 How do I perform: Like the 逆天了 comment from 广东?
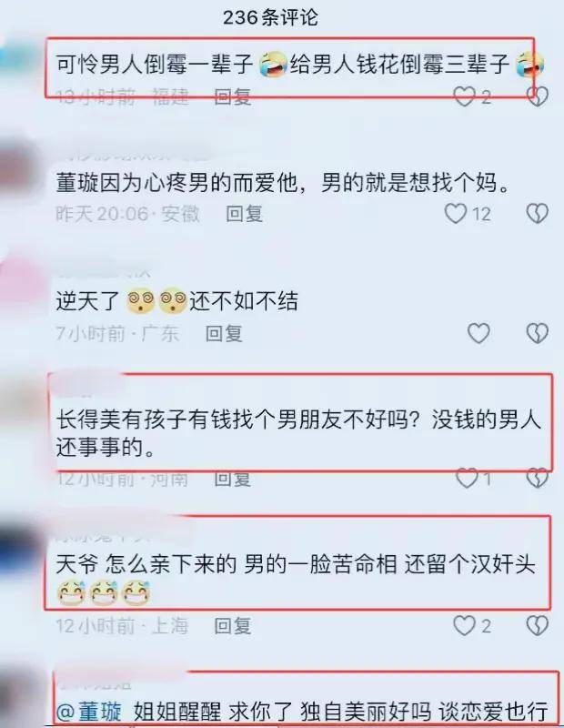pos(478,334)
